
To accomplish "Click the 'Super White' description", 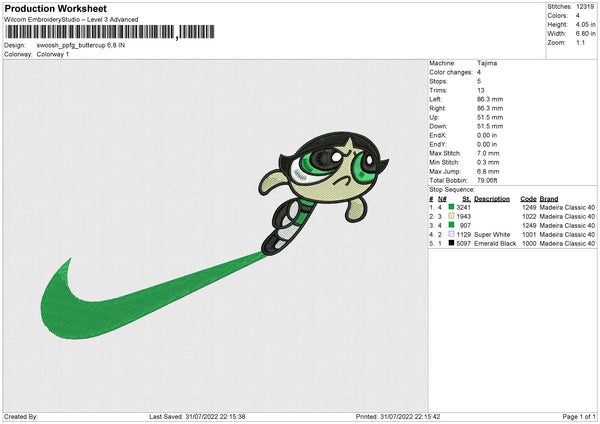I will coord(492,235).
